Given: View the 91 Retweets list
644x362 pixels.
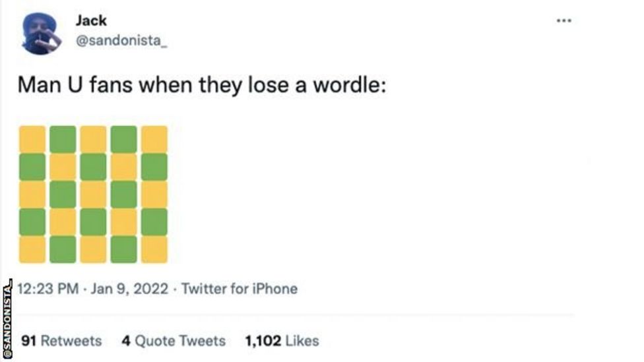Looking at the screenshot, I should (61, 341).
